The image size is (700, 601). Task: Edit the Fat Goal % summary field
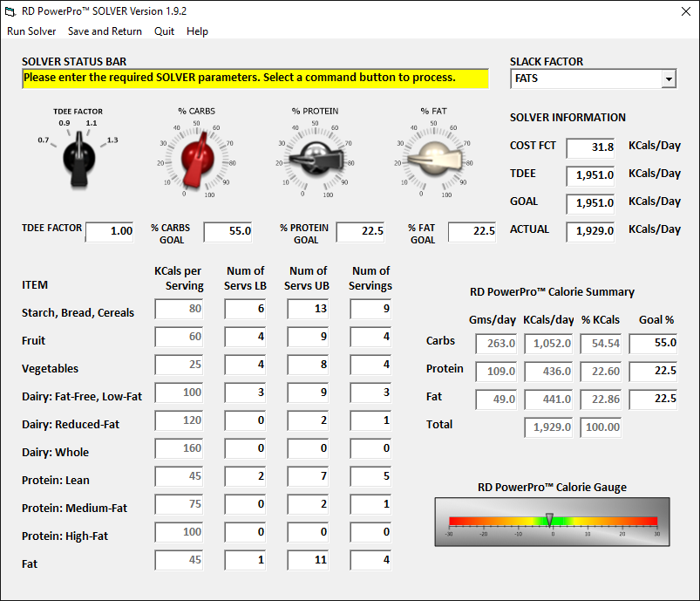(653, 399)
